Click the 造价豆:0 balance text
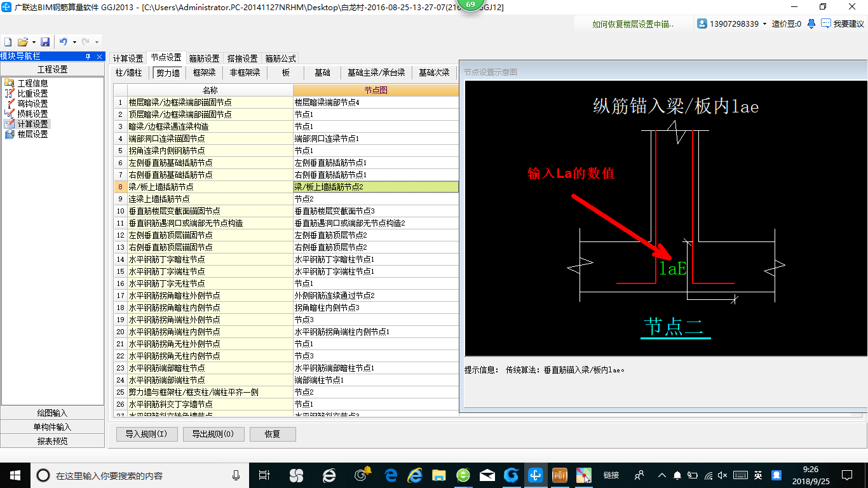 coord(787,24)
